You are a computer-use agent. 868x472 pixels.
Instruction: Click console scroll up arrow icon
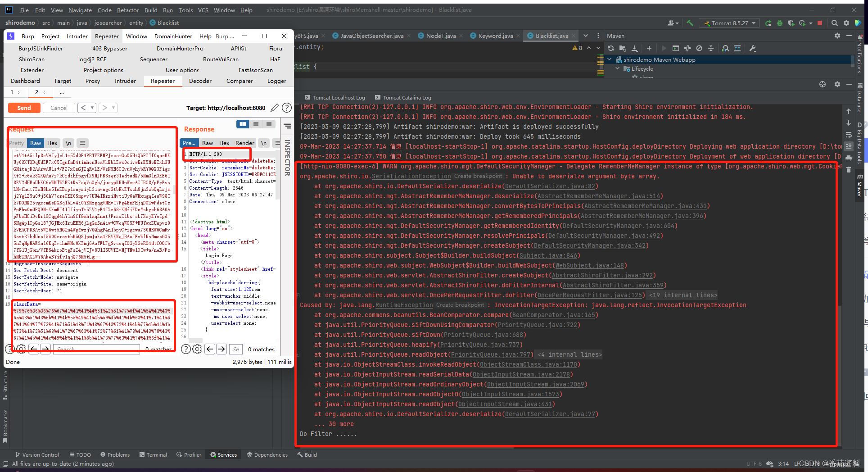pos(849,111)
